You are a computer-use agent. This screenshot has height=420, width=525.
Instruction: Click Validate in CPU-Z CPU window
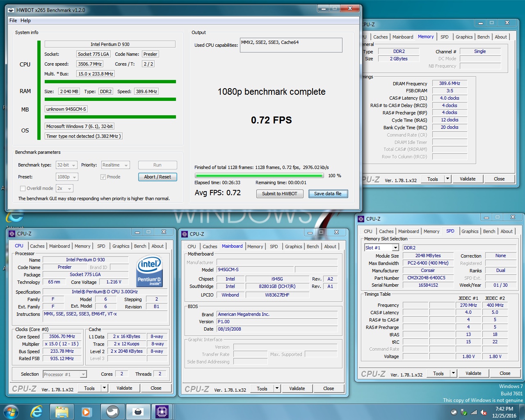(124, 388)
